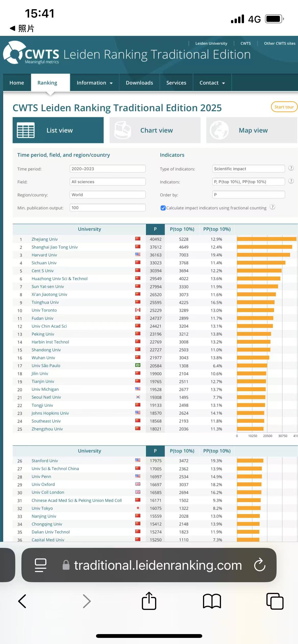Open the Time period dropdown
The image size is (298, 644).
pos(107,169)
